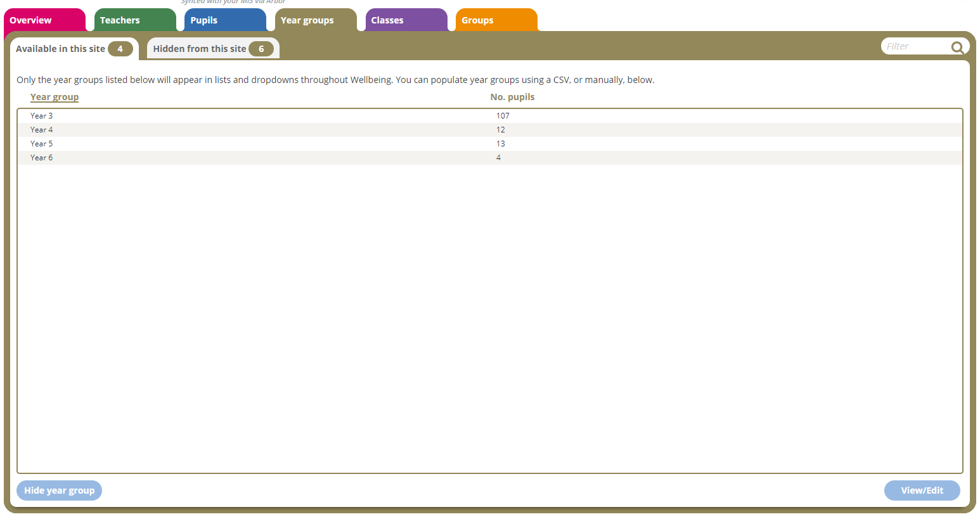The image size is (980, 519).
Task: Click the View/Edit button
Action: [x=922, y=490]
